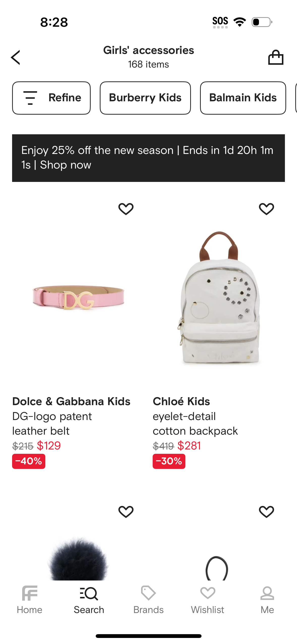Image resolution: width=297 pixels, height=644 pixels.
Task: Open the Refine filter options
Action: (51, 98)
